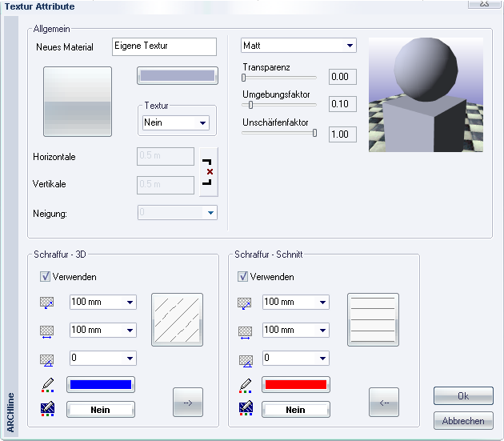Click pen color icon in Schraffur - 3D

[47, 385]
